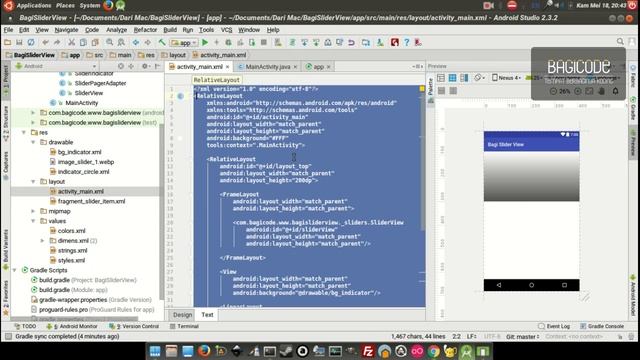Select the Text editor tab
The height and width of the screenshot is (360, 640).
[207, 315]
